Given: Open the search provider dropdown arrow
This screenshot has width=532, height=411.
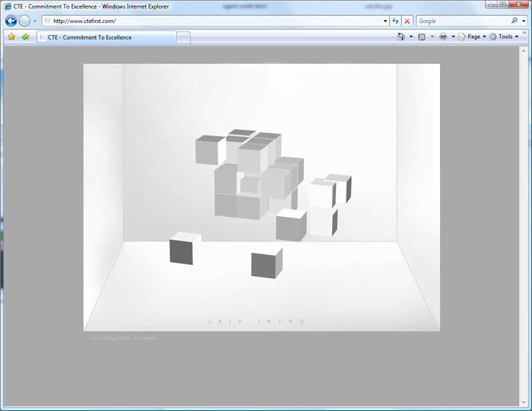Looking at the screenshot, I should click(x=524, y=21).
